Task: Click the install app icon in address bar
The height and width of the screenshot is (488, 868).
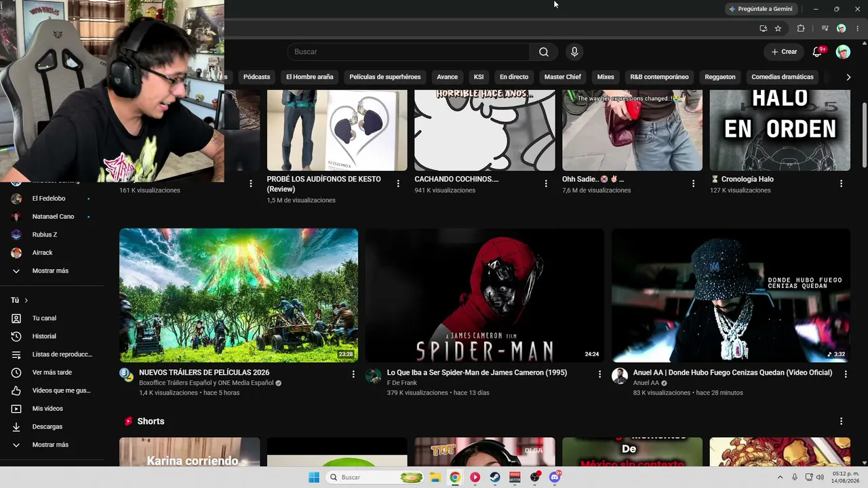Action: click(x=763, y=28)
